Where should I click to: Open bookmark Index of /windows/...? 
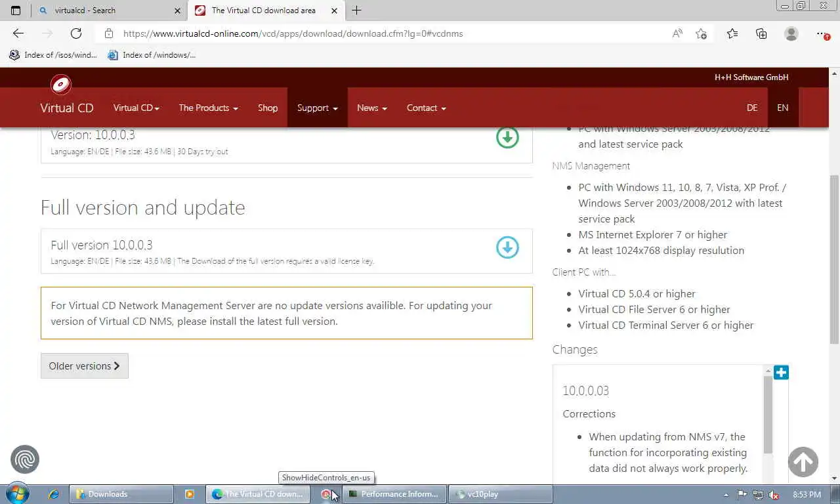[x=152, y=55]
